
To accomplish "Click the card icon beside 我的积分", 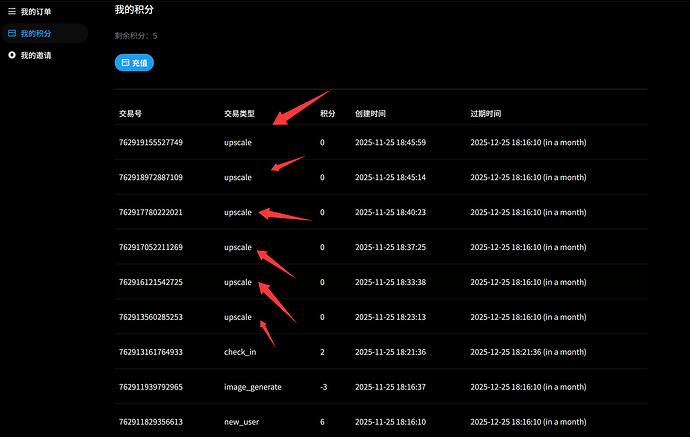I will (x=12, y=33).
